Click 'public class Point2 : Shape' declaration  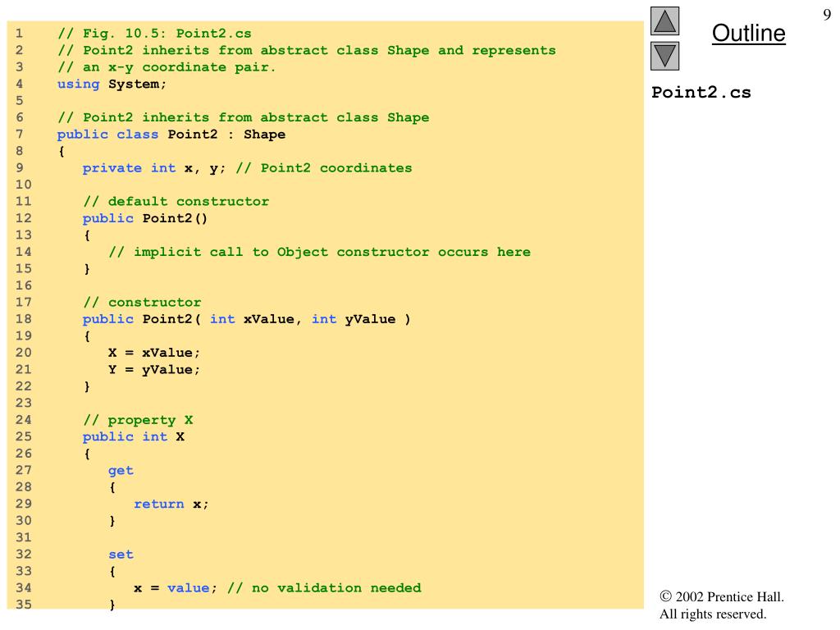[x=171, y=135]
